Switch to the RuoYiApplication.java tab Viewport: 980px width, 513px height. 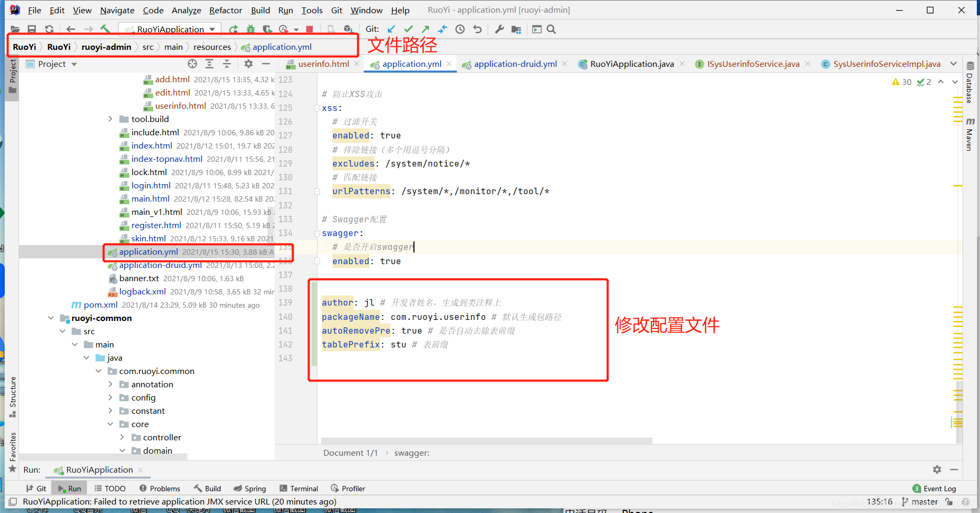pyautogui.click(x=632, y=64)
